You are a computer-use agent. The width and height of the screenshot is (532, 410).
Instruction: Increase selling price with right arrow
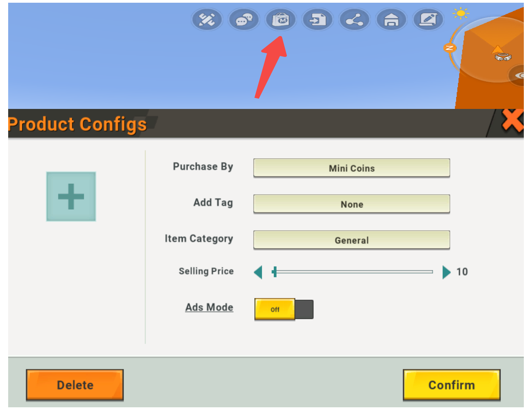point(446,272)
